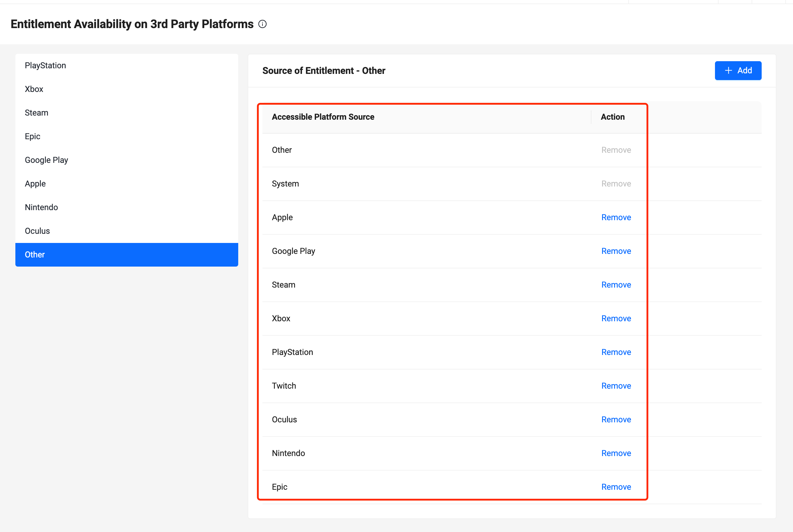
Task: Click the Action column header
Action: [612, 117]
